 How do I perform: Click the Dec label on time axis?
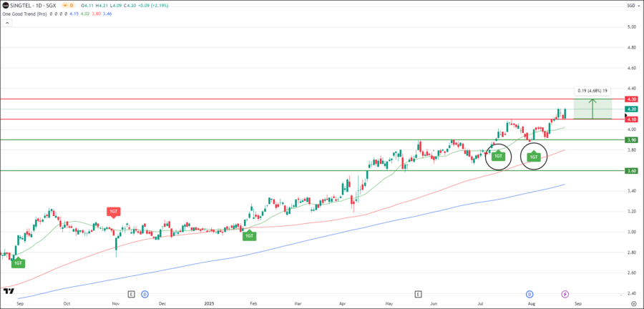click(162, 305)
